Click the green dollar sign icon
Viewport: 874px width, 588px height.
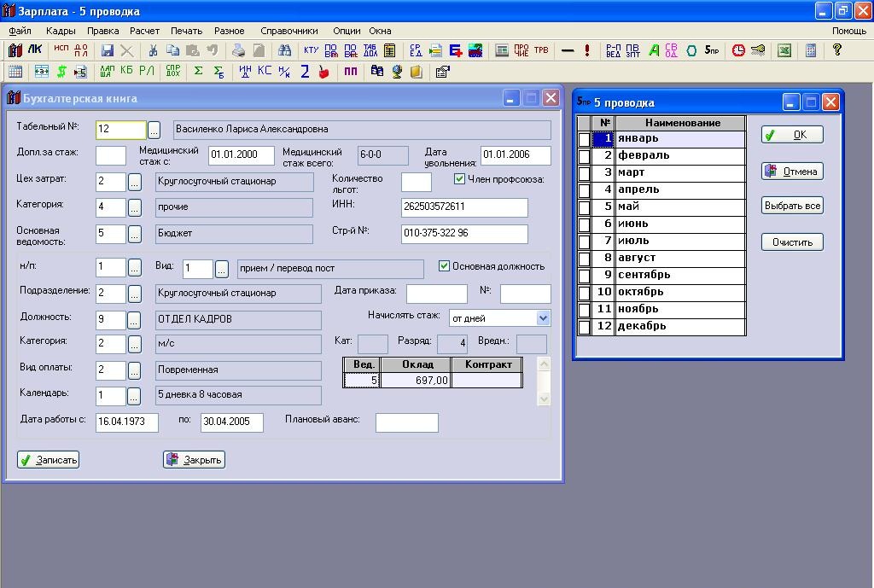pyautogui.click(x=61, y=72)
